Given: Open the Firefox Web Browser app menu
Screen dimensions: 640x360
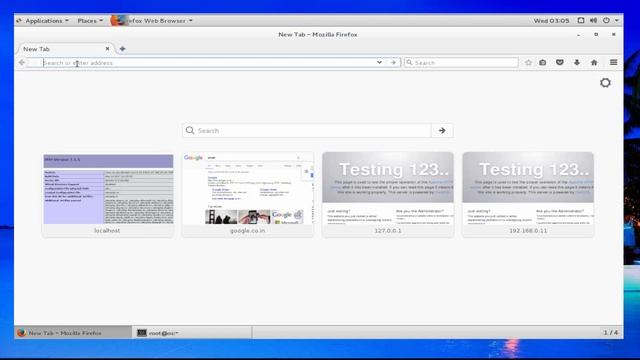Looking at the screenshot, I should [152, 20].
